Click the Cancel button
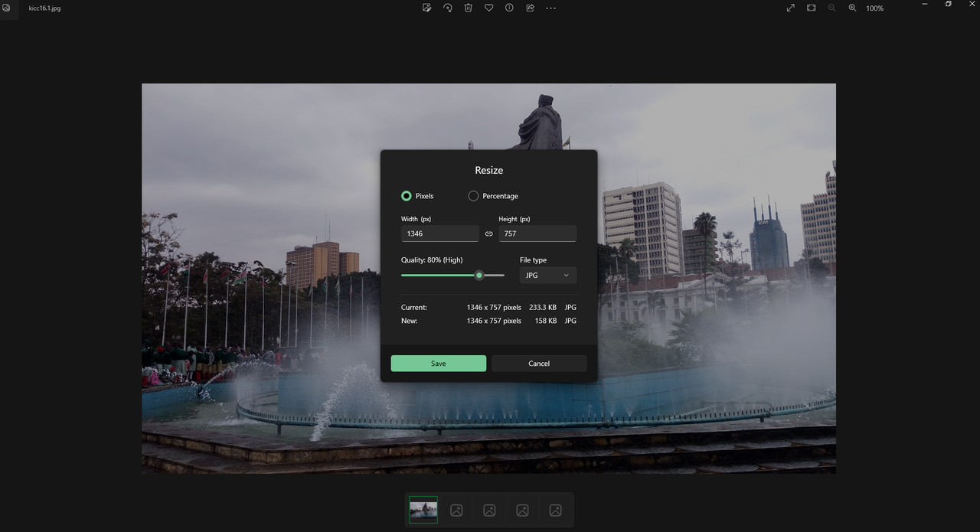Image resolution: width=980 pixels, height=532 pixels. click(x=539, y=364)
